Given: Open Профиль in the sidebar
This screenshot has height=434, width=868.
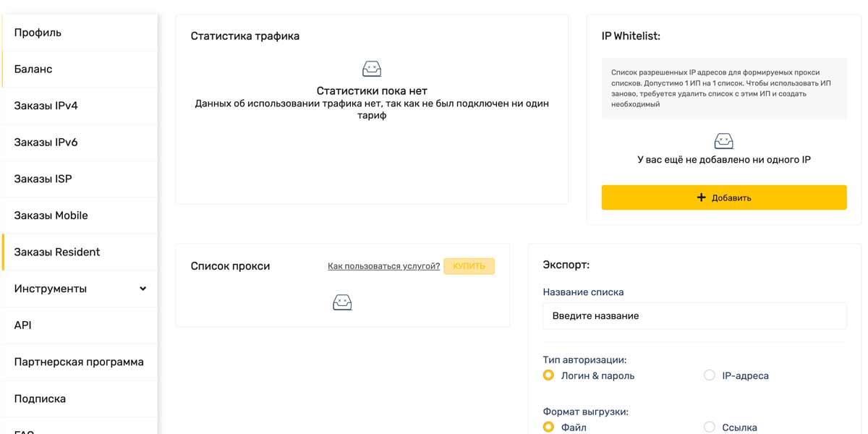Looking at the screenshot, I should (x=38, y=33).
